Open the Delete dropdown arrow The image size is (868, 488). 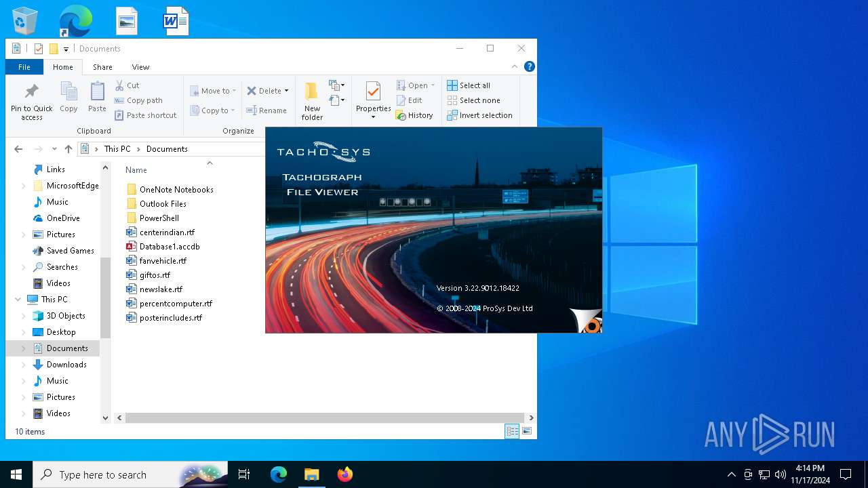(x=286, y=91)
